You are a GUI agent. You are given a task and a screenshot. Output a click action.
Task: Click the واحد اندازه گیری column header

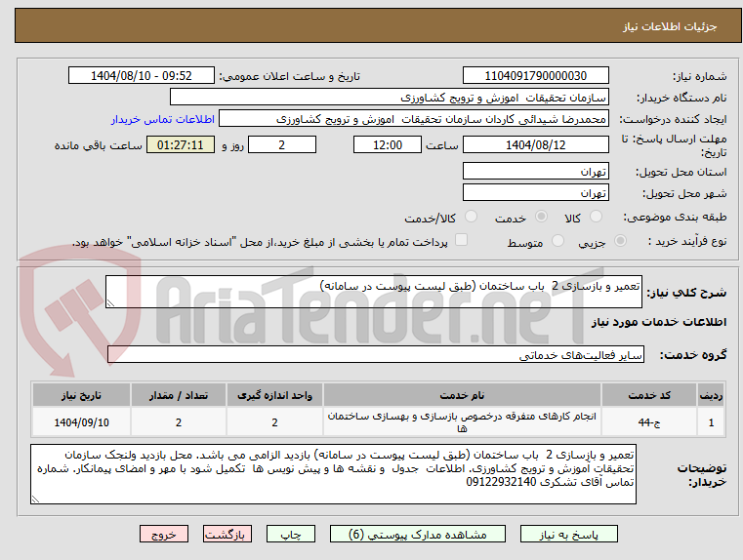click(274, 395)
